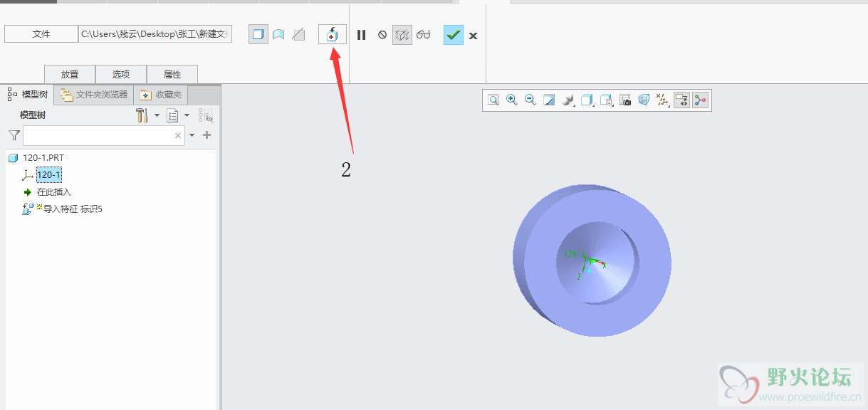Toggle the unattached preview mesh icon
The height and width of the screenshot is (410, 868).
pos(402,34)
